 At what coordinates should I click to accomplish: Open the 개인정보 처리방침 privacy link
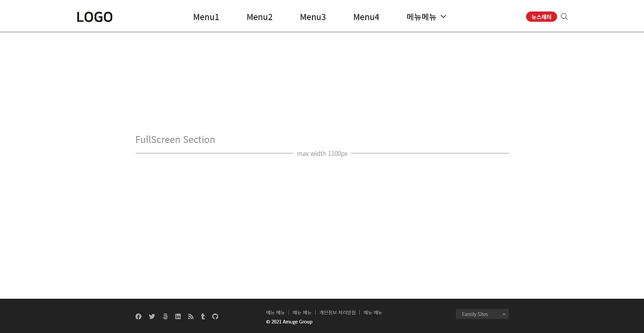pyautogui.click(x=337, y=312)
